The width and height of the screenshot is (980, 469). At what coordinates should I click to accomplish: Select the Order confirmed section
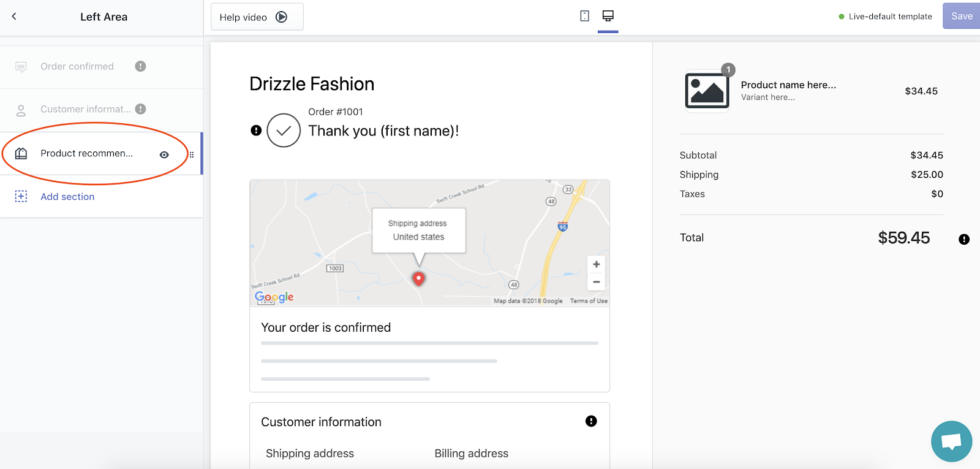(101, 66)
